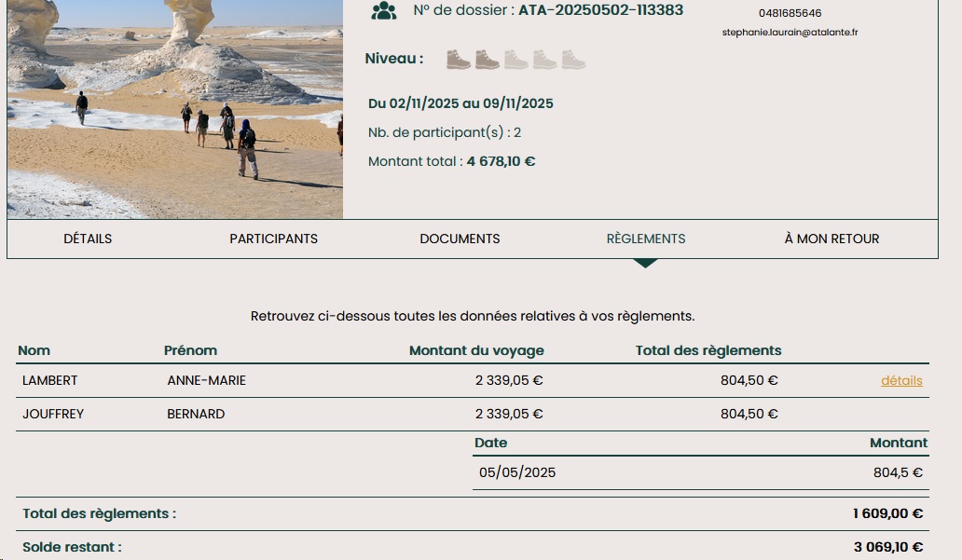Screen dimensions: 962x560
Task: Open the DOCUMENTS tab
Action: coord(460,239)
